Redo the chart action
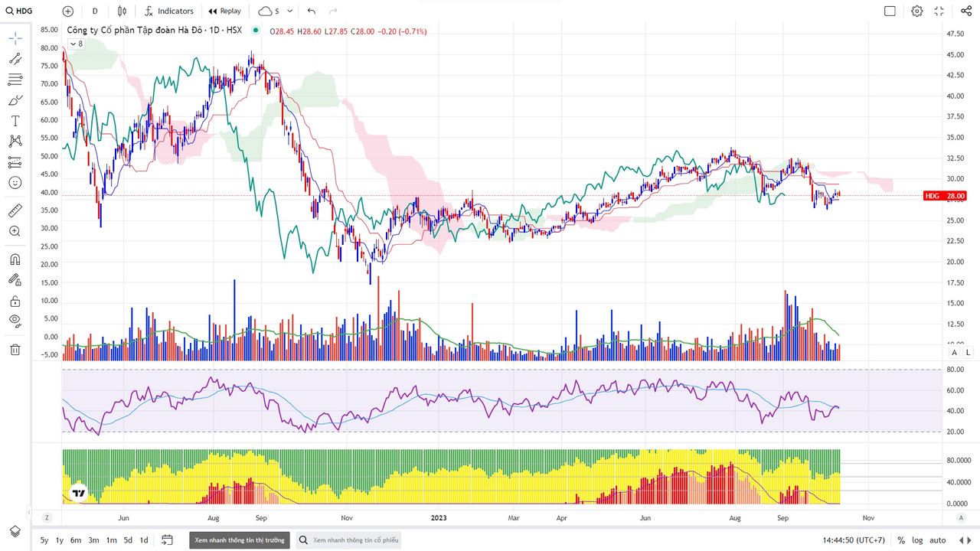The width and height of the screenshot is (980, 551). (333, 11)
